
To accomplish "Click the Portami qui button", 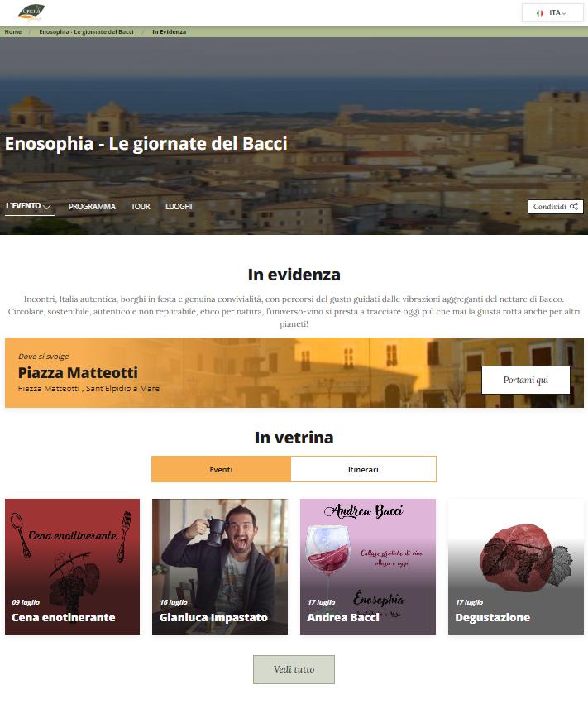I will pos(526,380).
